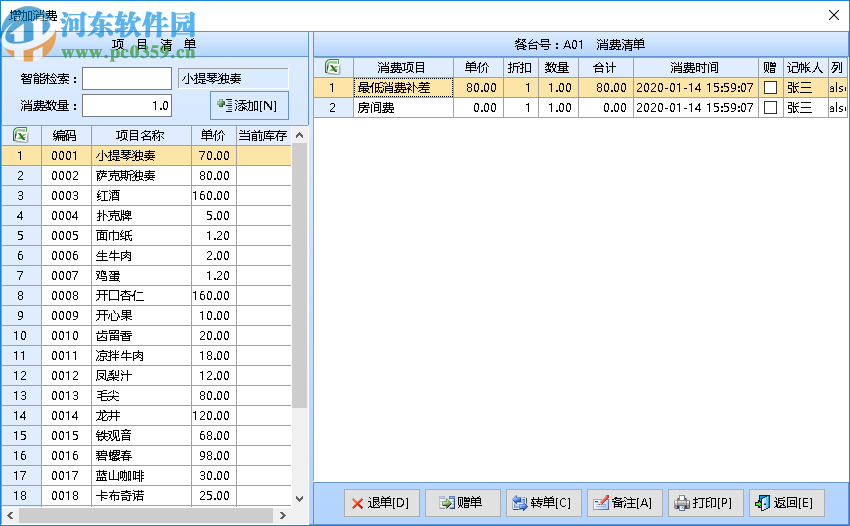850x526 pixels.
Task: Select item 碧螺春 in the list
Action: [141, 456]
